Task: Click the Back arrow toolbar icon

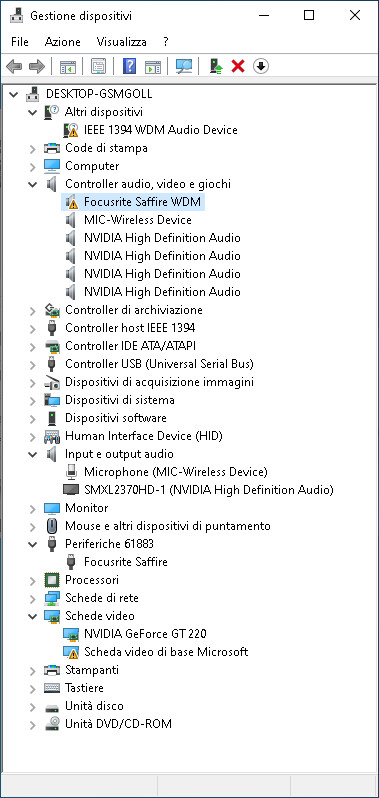Action: pos(14,66)
